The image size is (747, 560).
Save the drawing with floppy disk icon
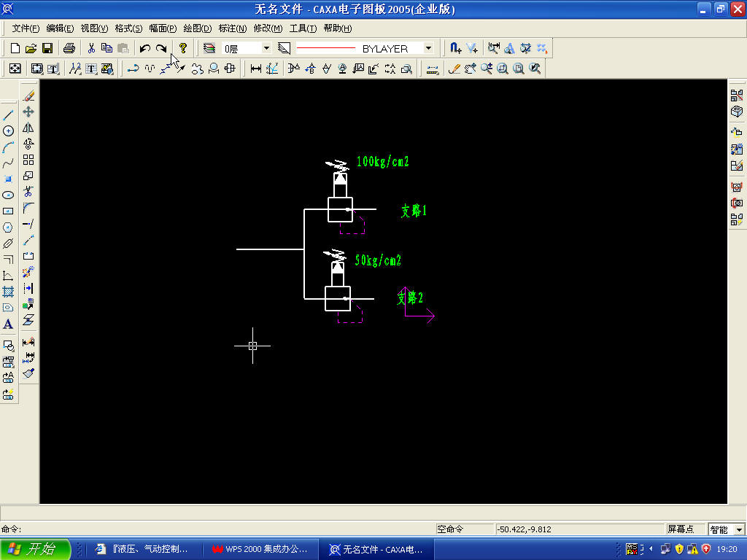47,48
